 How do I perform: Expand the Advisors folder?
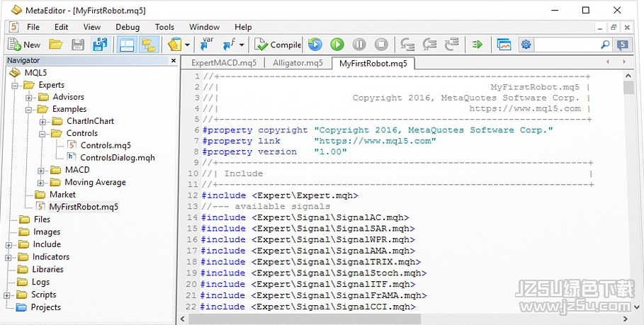pyautogui.click(x=29, y=98)
